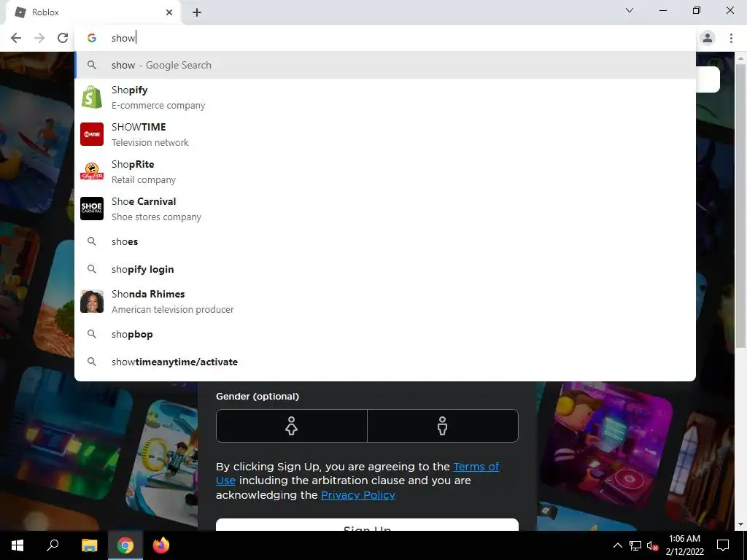
Task: Choose the Shoe Carnival suggestion
Action: [385, 209]
